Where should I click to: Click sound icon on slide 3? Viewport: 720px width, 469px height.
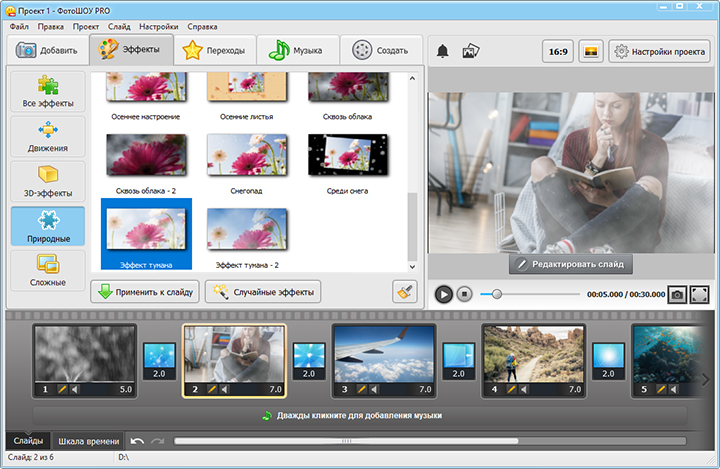[375, 389]
